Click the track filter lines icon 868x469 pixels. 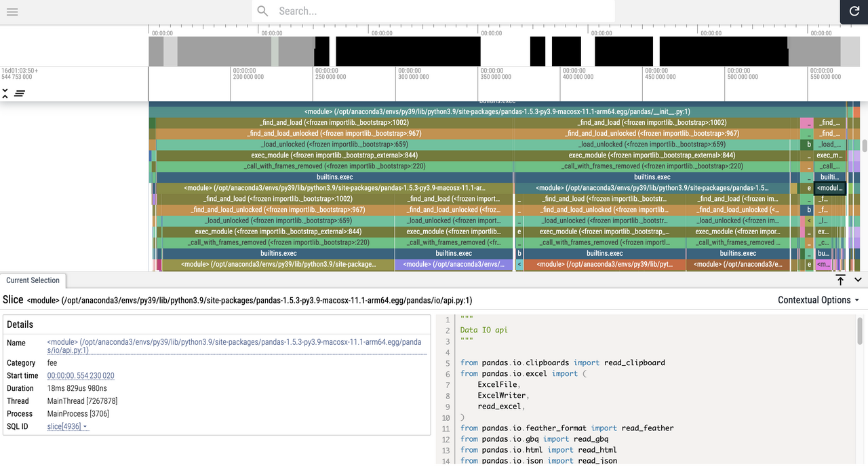(20, 93)
